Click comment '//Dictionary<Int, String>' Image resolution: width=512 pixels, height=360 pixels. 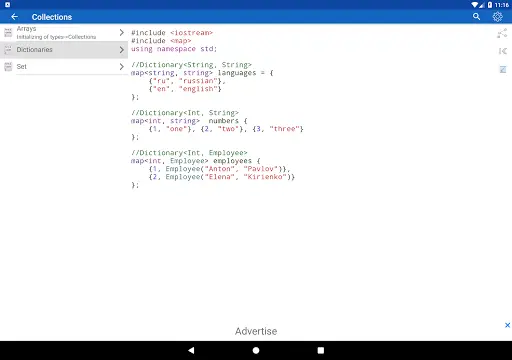pyautogui.click(x=185, y=113)
